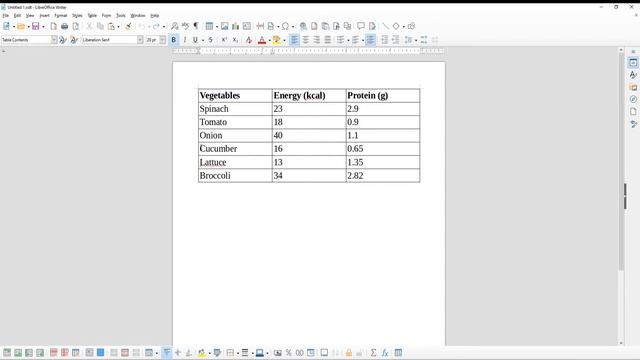The width and height of the screenshot is (640, 360).
Task: Click the Insert Page Break icon
Action: click(260, 27)
